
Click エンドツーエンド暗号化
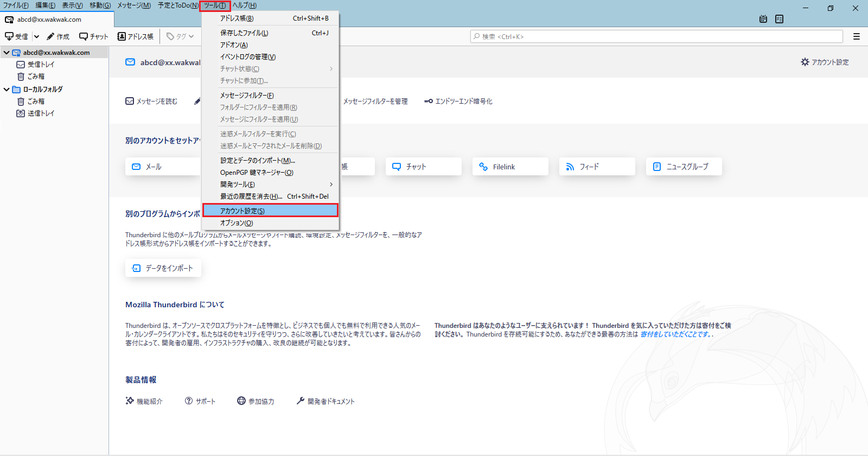[458, 101]
